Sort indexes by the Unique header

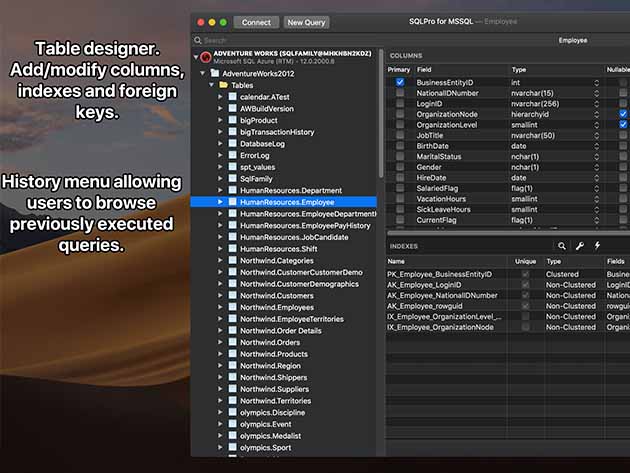tap(526, 261)
